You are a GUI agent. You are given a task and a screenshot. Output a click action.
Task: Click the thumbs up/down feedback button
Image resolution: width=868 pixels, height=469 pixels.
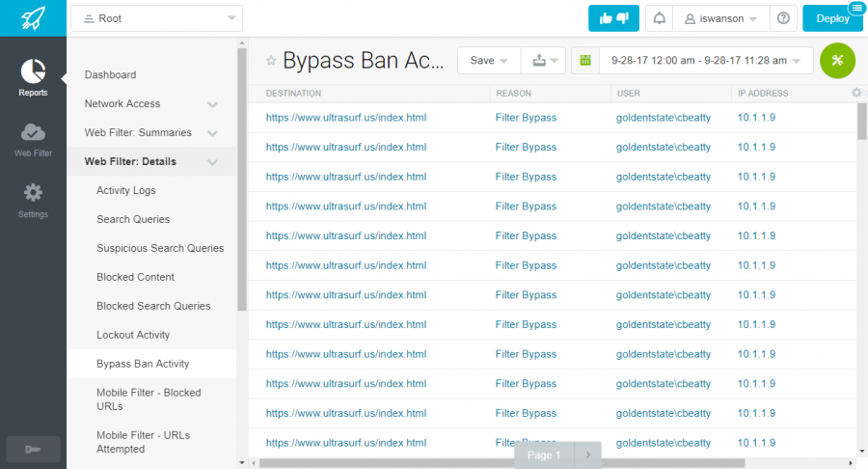point(613,18)
